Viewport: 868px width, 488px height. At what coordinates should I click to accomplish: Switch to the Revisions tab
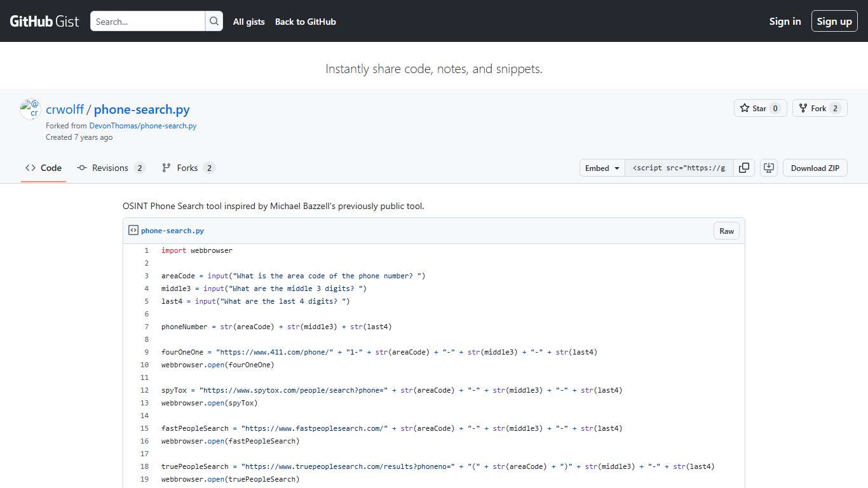111,168
